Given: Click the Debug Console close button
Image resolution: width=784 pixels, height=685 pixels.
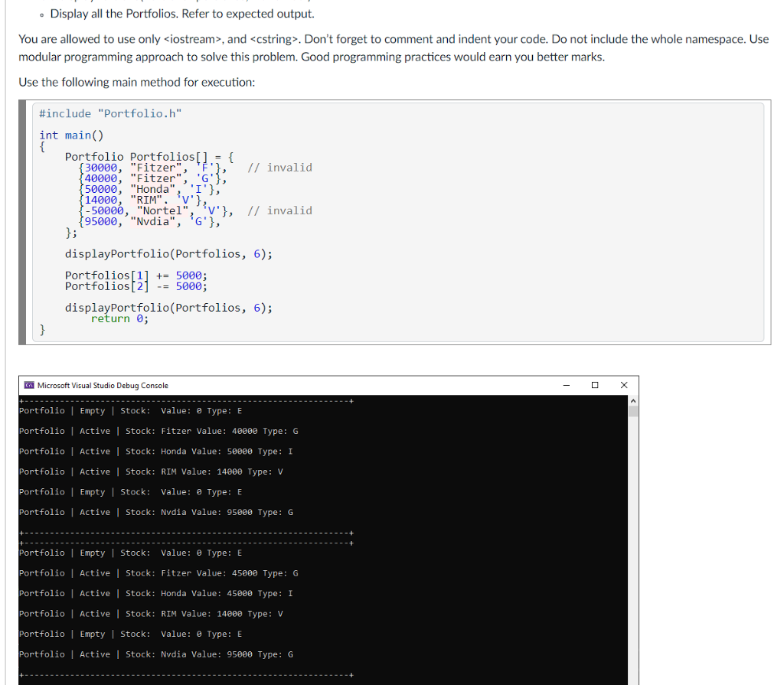Looking at the screenshot, I should pyautogui.click(x=623, y=385).
